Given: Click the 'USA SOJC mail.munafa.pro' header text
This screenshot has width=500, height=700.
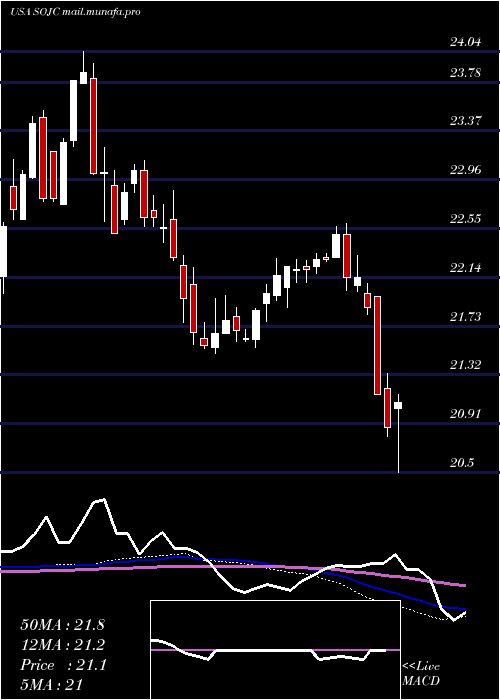Looking at the screenshot, I should pos(75,12).
